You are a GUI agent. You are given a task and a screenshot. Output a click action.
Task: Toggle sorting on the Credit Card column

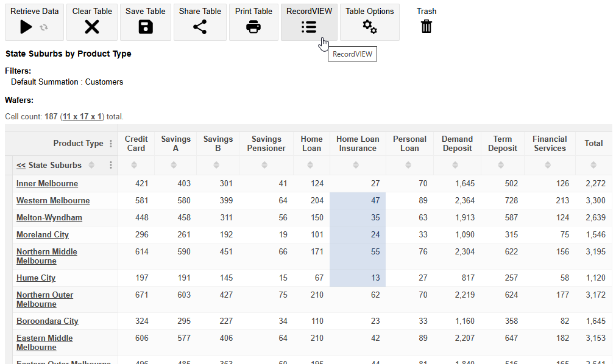click(136, 164)
